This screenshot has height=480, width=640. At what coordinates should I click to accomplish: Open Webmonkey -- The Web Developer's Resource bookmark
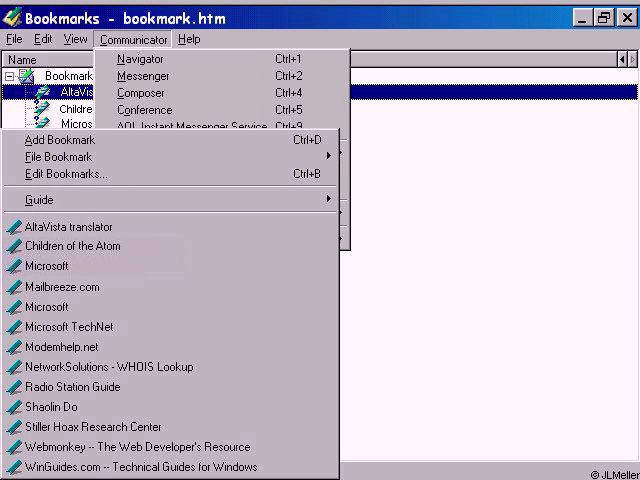tap(138, 447)
